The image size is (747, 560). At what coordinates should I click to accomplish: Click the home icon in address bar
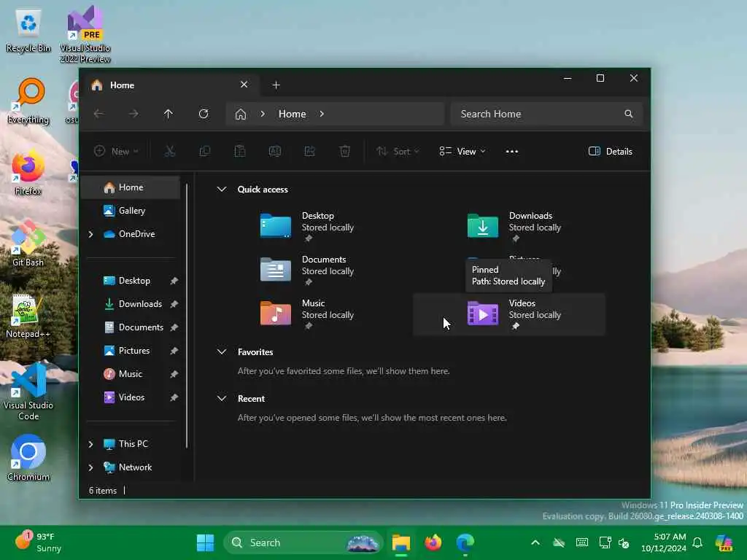(x=241, y=114)
